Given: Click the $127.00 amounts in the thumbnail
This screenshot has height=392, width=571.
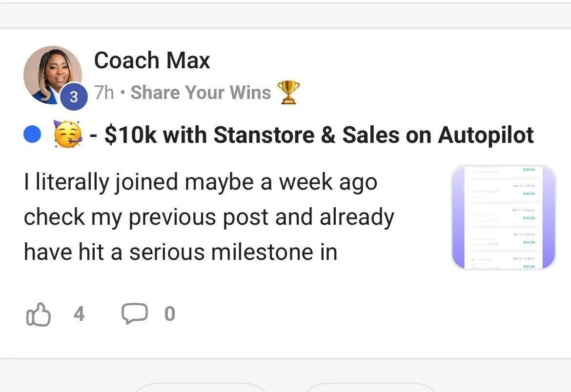Looking at the screenshot, I should point(528,218).
